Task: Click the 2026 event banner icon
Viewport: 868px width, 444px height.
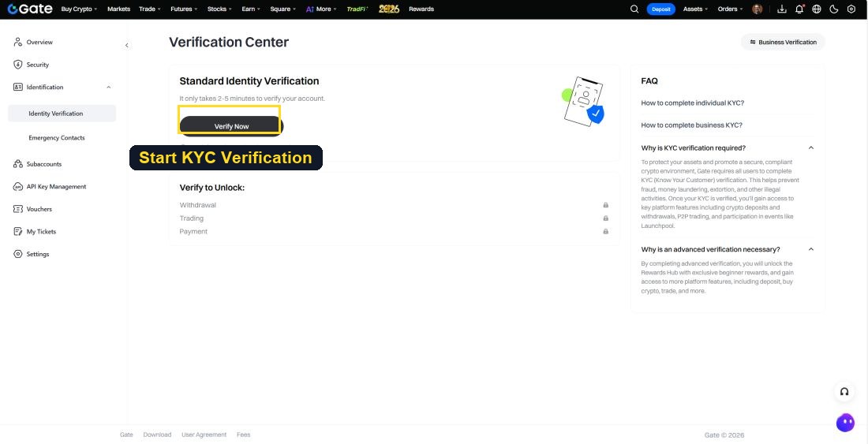Action: coord(388,9)
